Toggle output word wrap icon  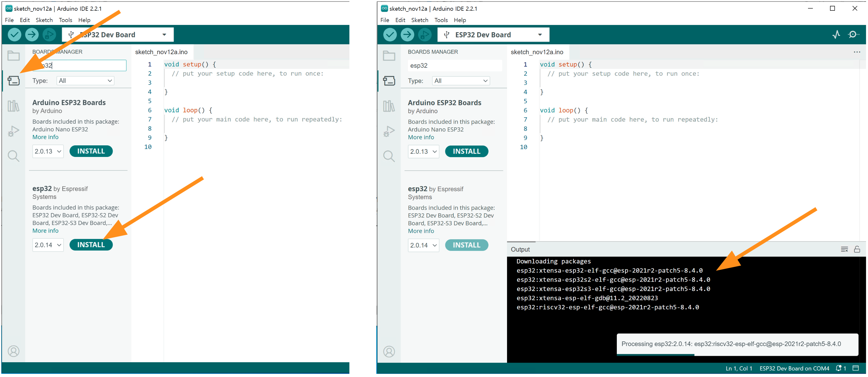pyautogui.click(x=844, y=249)
